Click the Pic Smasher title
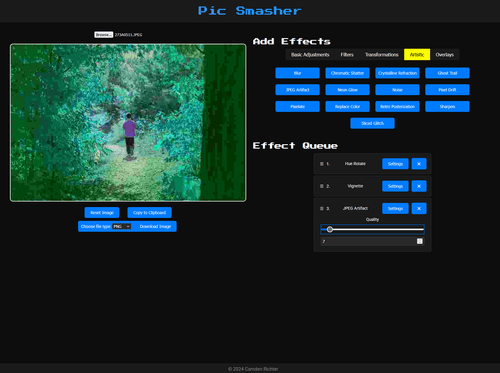This screenshot has height=373, width=500. click(249, 11)
